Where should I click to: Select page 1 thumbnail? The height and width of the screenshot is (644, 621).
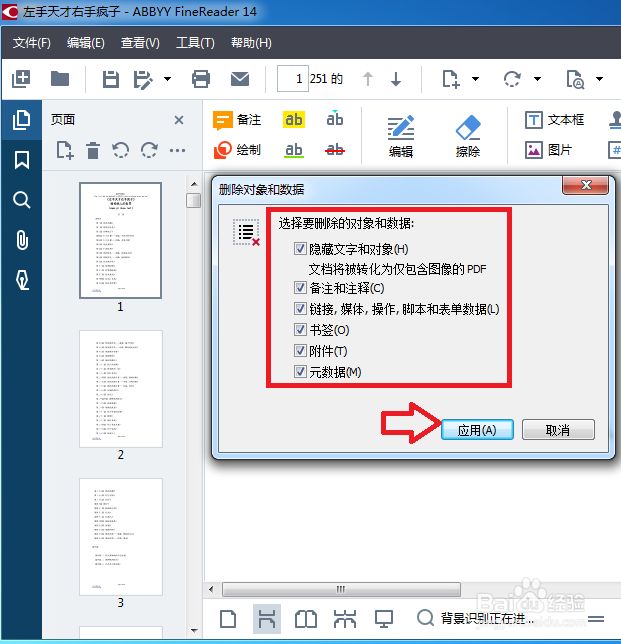tap(120, 240)
